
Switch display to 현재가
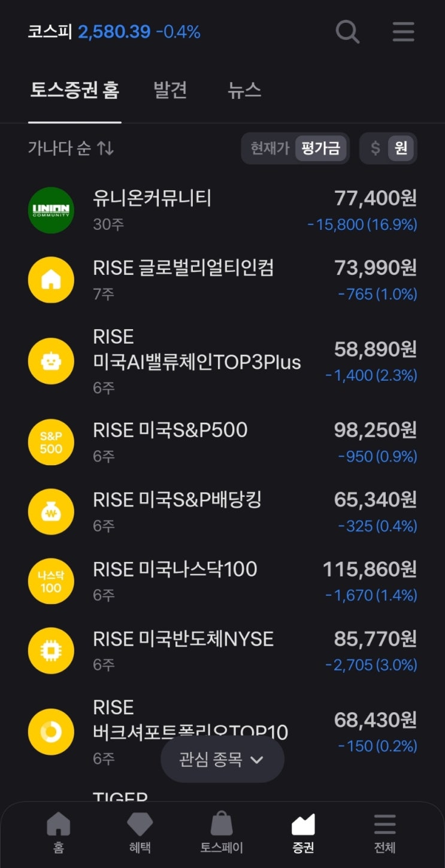270,148
